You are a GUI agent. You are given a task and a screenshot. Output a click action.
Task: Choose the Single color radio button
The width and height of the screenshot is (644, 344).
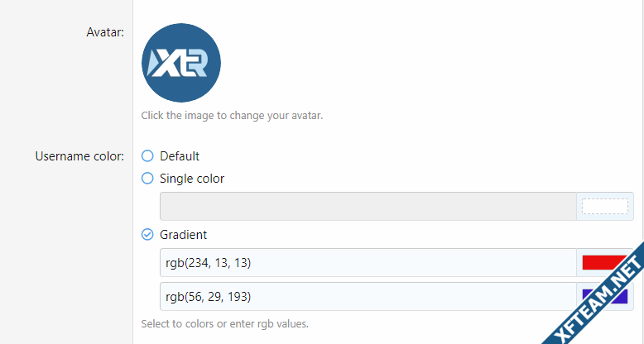147,178
